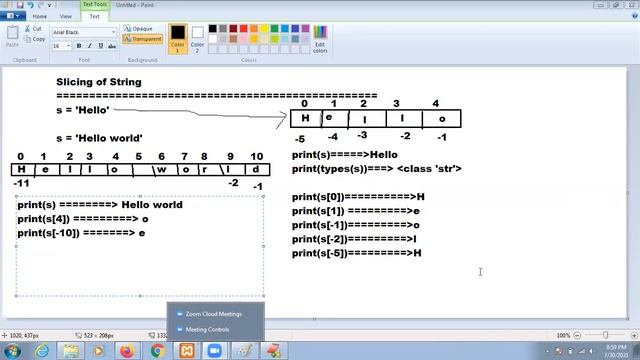Open Paint Help icon in the ribbon corner
The image size is (640, 360).
tap(635, 16)
